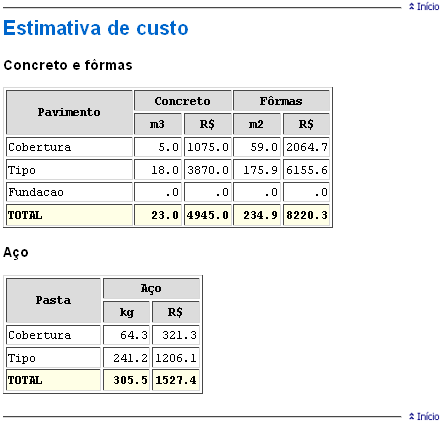This screenshot has width=440, height=423.
Task: Click the Concreto column header
Action: click(x=182, y=101)
